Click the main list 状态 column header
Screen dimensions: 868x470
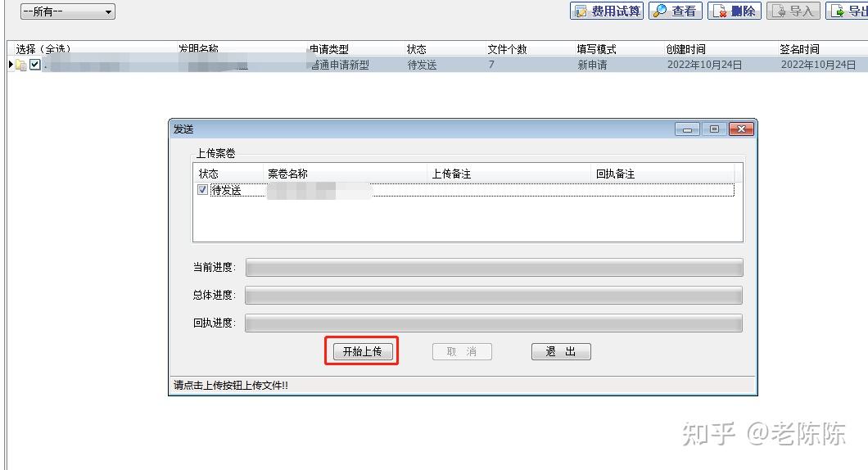[x=416, y=49]
